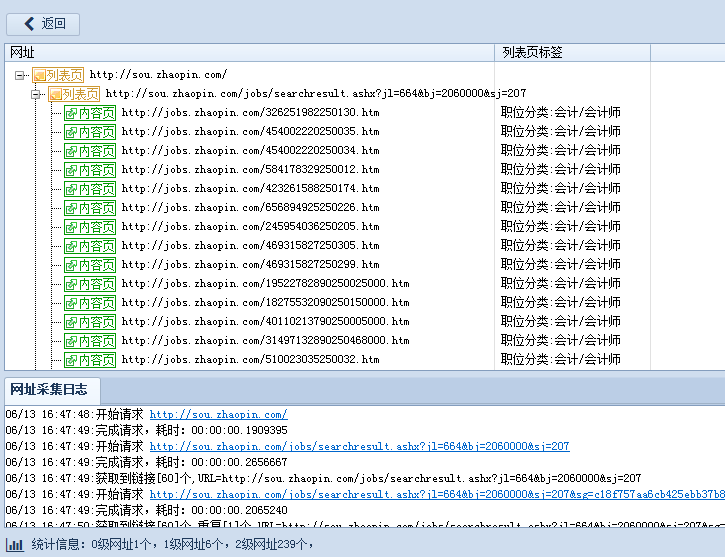725x557 pixels.
Task: Click 内容页 icon for 326251982250130.htm
Action: [90, 113]
